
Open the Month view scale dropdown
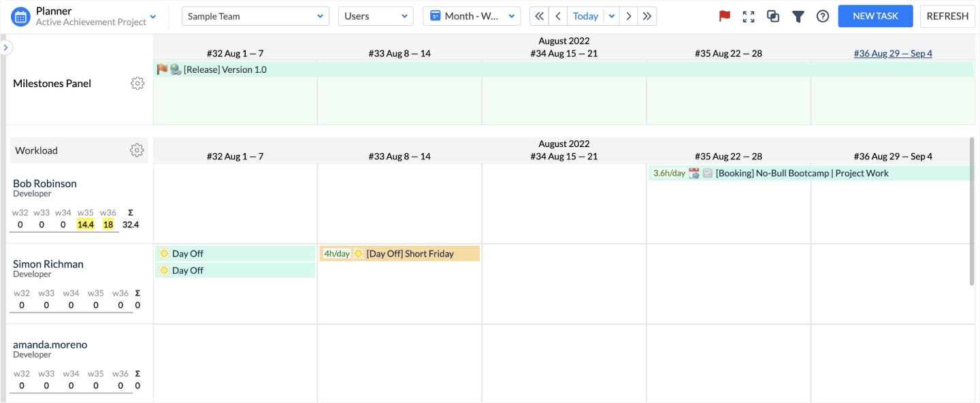pos(472,16)
